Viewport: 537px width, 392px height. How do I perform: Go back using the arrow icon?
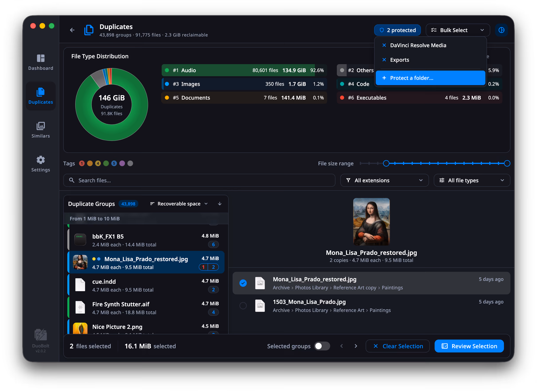(72, 30)
